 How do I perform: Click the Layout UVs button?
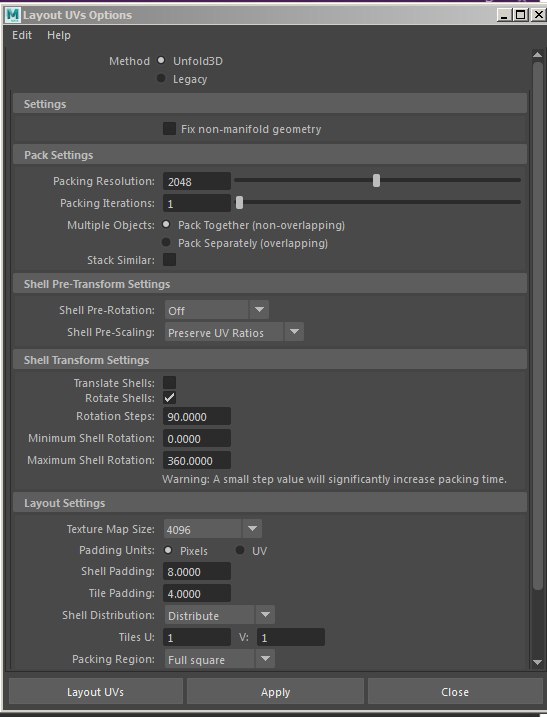96,691
